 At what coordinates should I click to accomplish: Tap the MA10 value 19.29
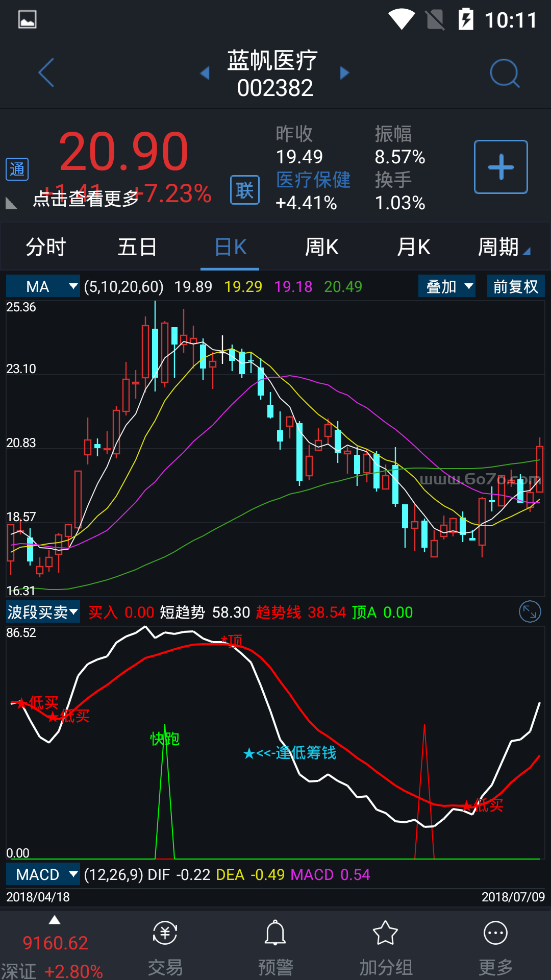coord(243,286)
